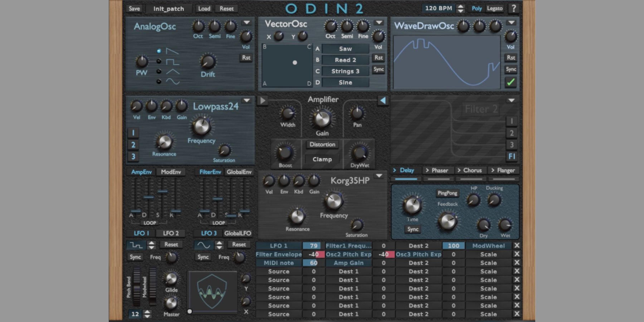Click the Load patch button
The width and height of the screenshot is (644, 322).
coord(204,9)
